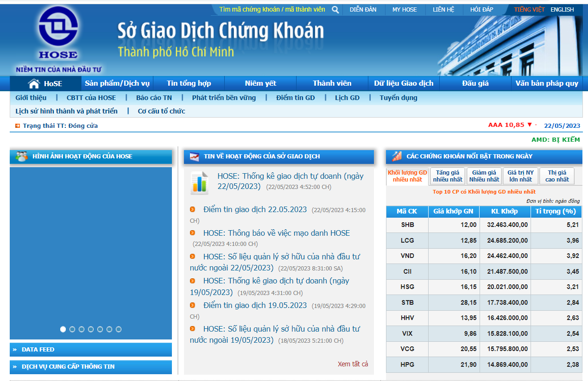Click the orange bullet beside Điểm tin giao dịch 19.05.2023
This screenshot has width=588, height=383.
193,305
